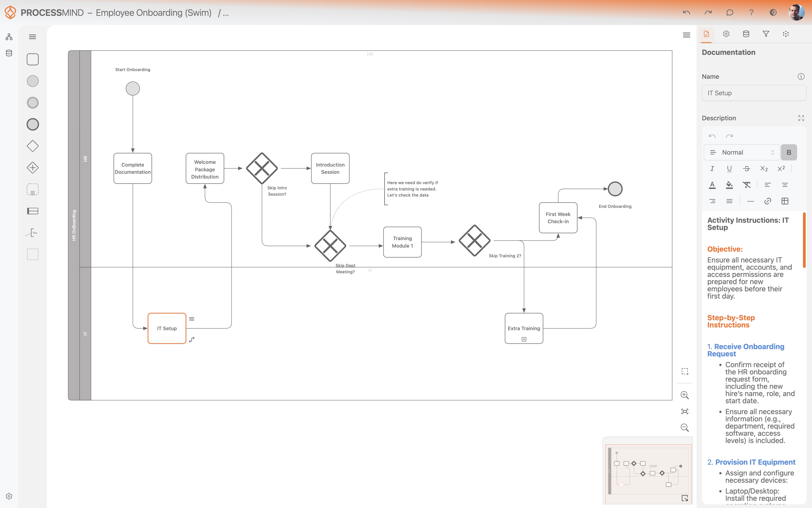
Task: Switch to the filter tab
Action: coord(766,34)
